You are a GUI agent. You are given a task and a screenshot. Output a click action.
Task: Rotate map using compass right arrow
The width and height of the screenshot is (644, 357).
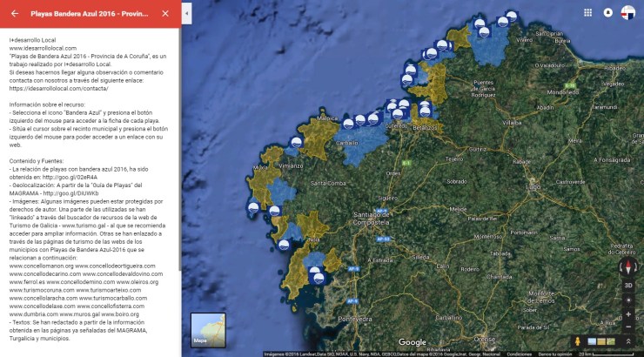tap(635, 268)
